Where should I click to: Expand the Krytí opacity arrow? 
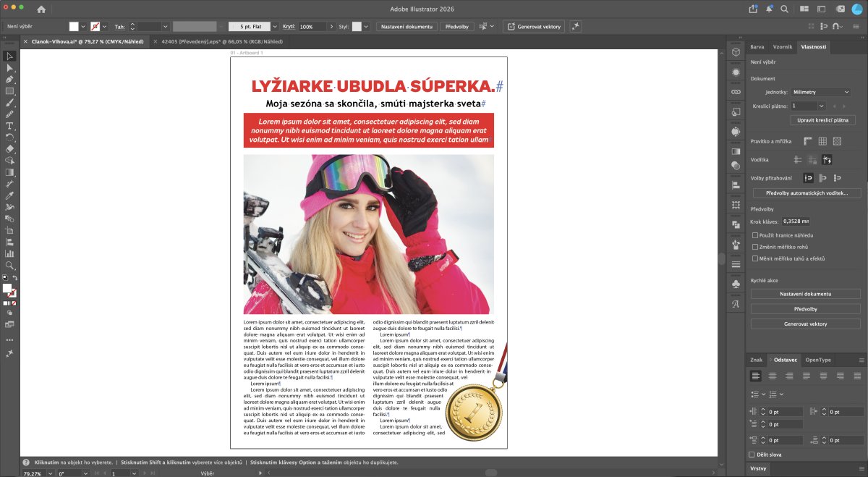point(330,26)
